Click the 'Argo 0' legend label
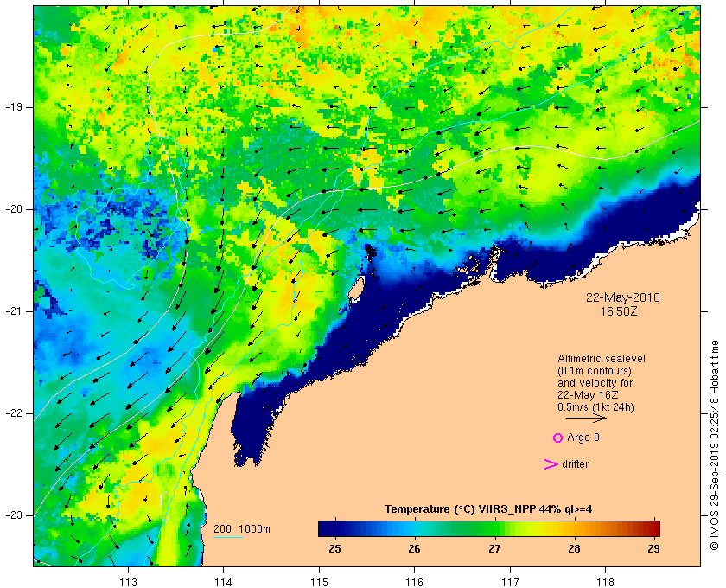 [583, 438]
